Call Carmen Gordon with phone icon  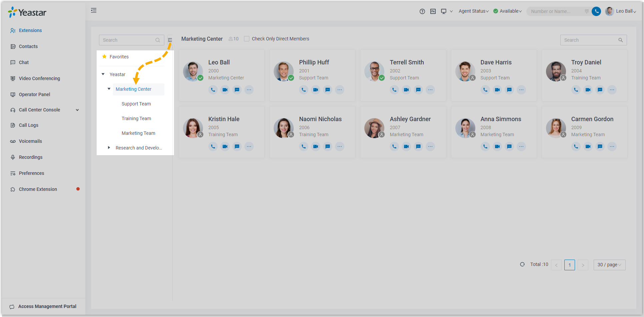coord(576,146)
